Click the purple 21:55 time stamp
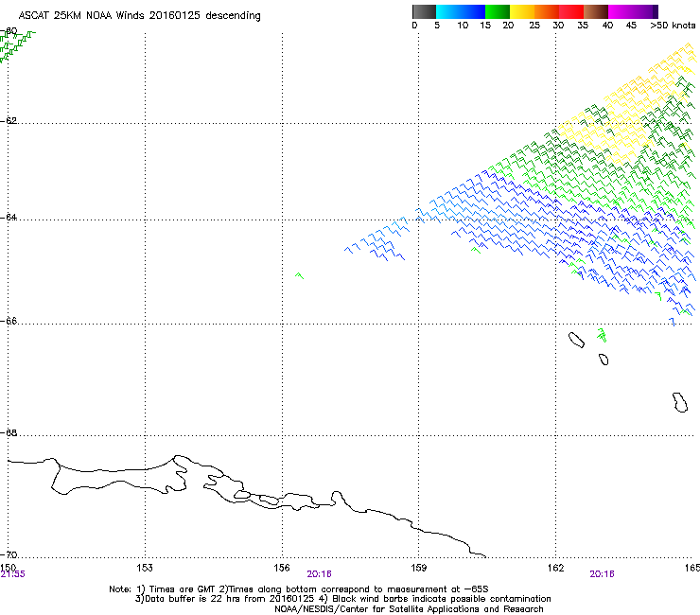Image resolution: width=700 pixels, height=615 pixels. (12, 574)
